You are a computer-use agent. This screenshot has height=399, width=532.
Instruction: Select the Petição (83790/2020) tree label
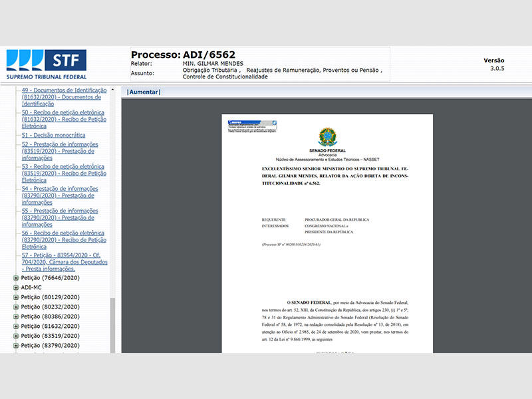51,345
